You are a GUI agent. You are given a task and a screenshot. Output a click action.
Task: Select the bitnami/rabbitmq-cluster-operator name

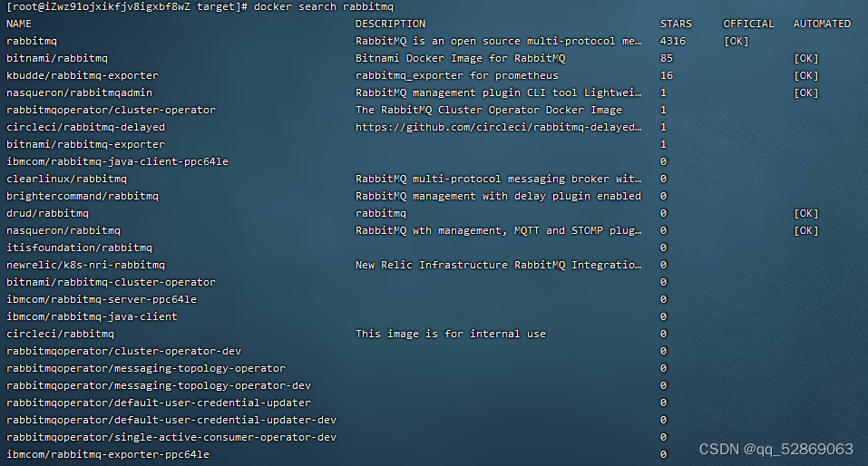pyautogui.click(x=111, y=282)
